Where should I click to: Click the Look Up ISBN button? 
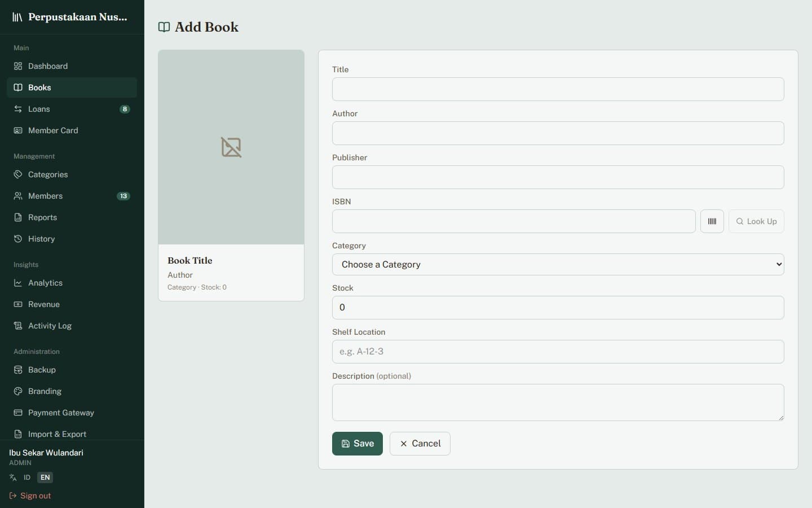[x=756, y=221]
